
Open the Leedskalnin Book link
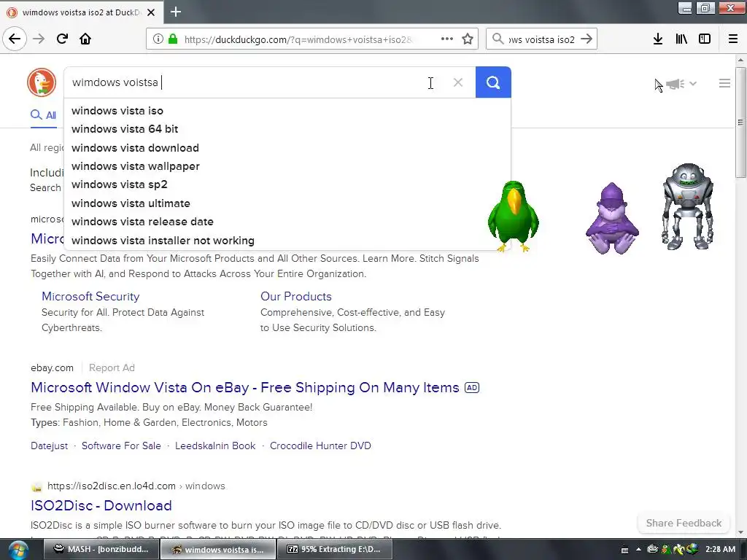tap(215, 446)
